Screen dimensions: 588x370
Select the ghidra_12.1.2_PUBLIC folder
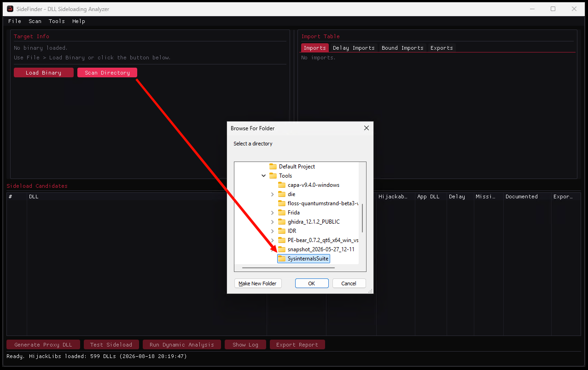(x=314, y=222)
